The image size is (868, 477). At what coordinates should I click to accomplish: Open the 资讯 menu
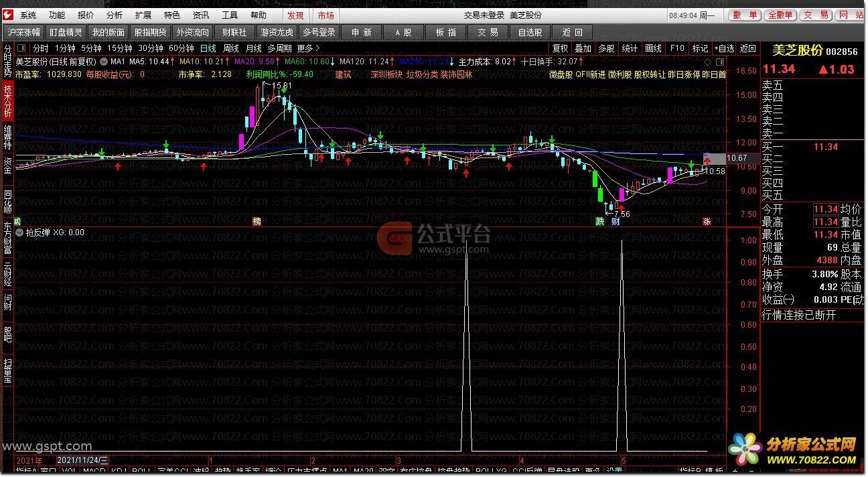201,15
